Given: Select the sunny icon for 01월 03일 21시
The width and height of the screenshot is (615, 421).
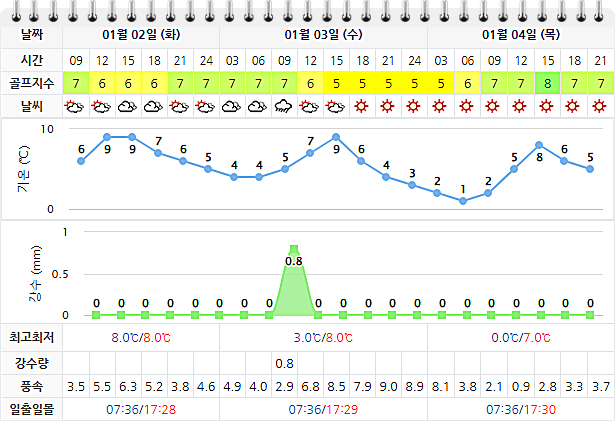Looking at the screenshot, I should [x=388, y=106].
